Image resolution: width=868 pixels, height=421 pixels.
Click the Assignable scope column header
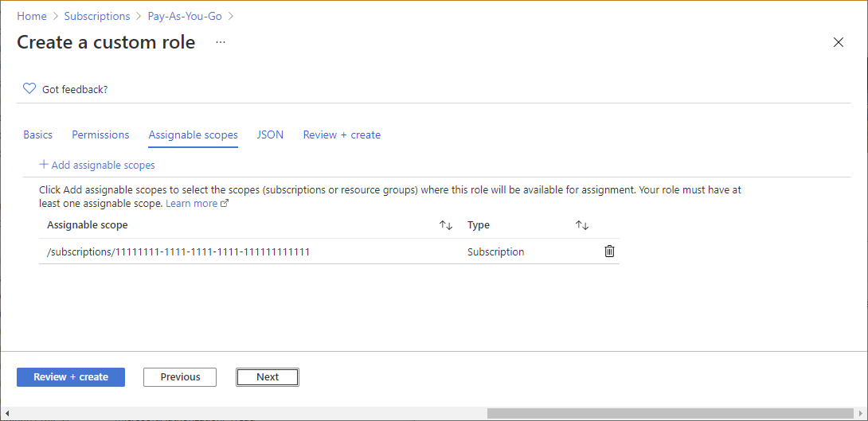[88, 225]
